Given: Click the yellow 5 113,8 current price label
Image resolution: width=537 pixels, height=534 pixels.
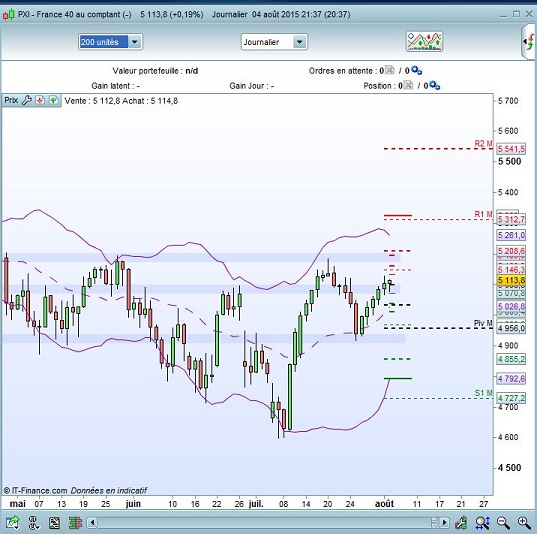Looking at the screenshot, I should [x=511, y=281].
